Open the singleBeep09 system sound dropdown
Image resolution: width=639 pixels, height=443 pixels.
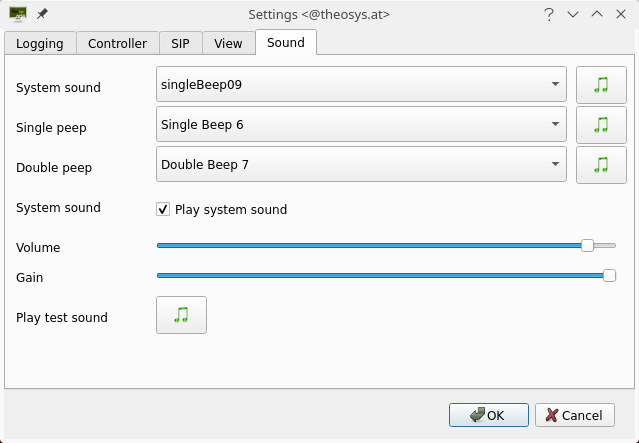(x=361, y=84)
